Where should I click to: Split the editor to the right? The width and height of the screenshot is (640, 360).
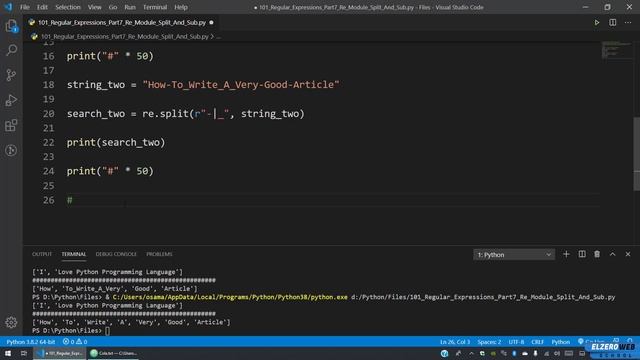click(612, 22)
